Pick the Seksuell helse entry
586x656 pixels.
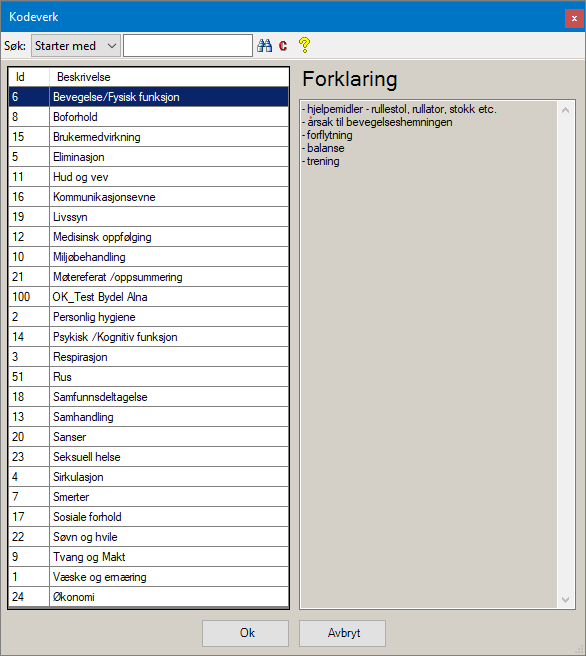click(148, 457)
